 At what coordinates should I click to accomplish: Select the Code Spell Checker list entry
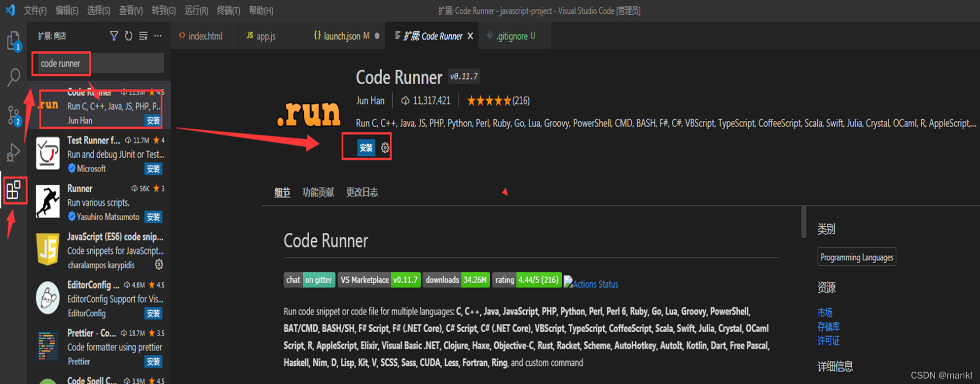tap(99, 379)
